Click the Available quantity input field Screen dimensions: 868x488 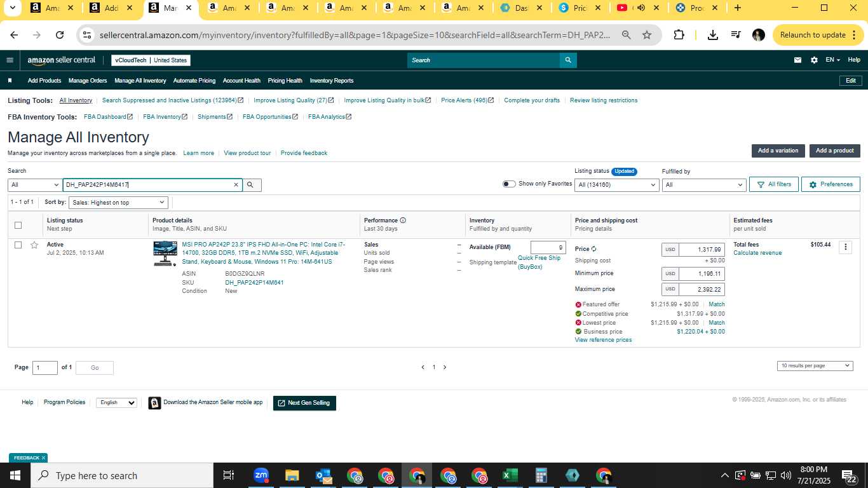click(548, 248)
